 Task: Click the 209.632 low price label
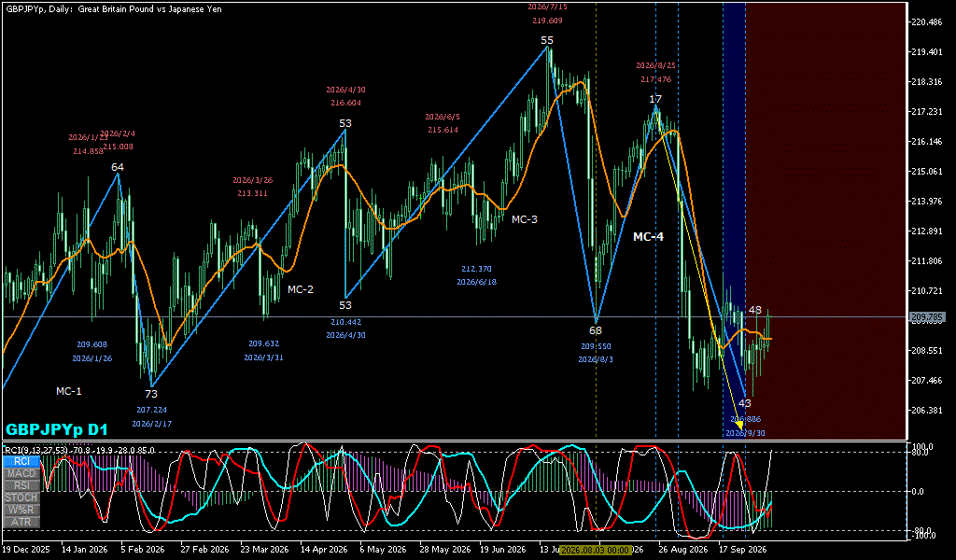point(263,343)
